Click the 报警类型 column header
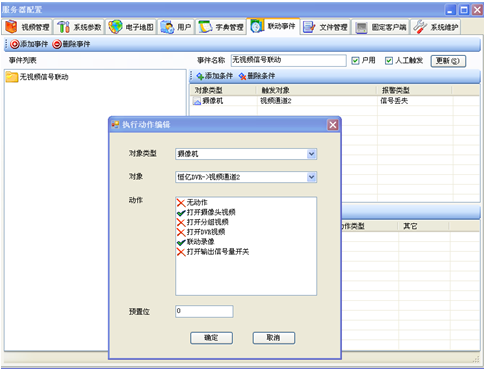This screenshot has height=370, width=484. point(415,90)
